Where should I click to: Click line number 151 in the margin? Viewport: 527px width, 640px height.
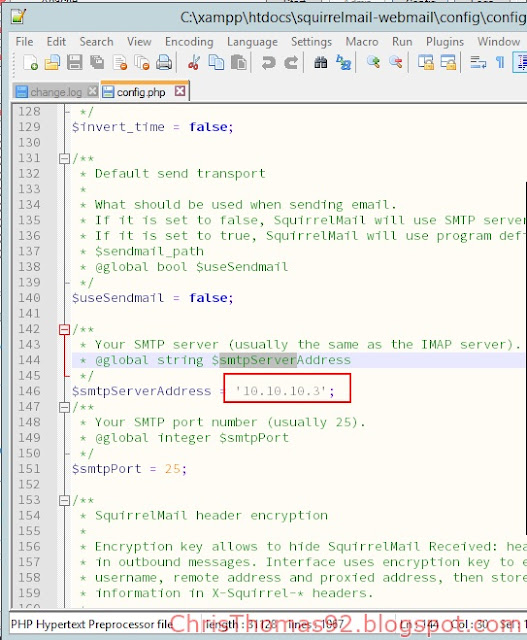[x=29, y=469]
